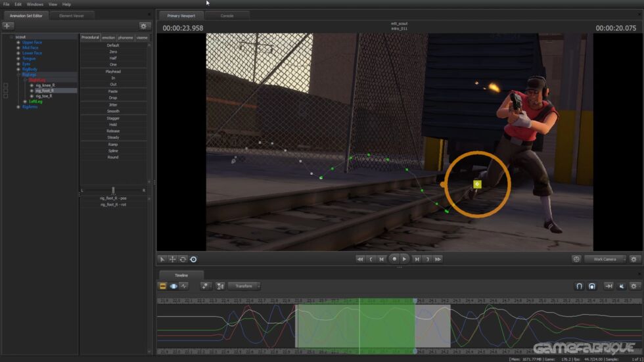The width and height of the screenshot is (644, 362).
Task: Open the Edit menu
Action: click(18, 4)
